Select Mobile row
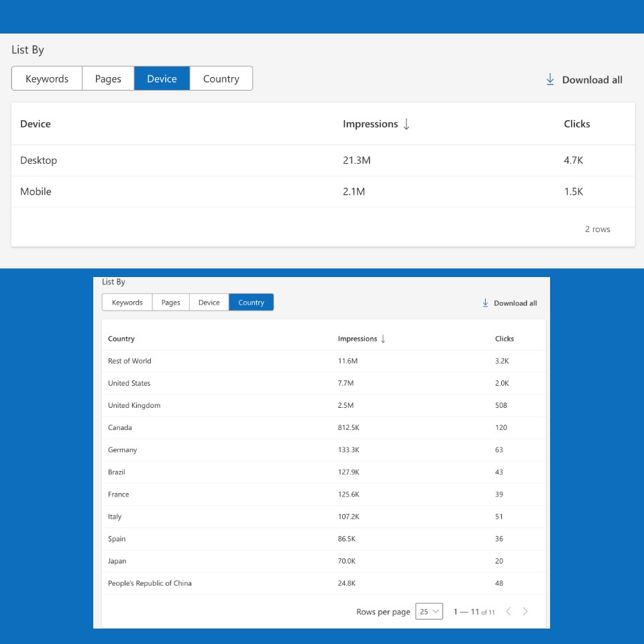Image resolution: width=644 pixels, height=644 pixels. 323,191
